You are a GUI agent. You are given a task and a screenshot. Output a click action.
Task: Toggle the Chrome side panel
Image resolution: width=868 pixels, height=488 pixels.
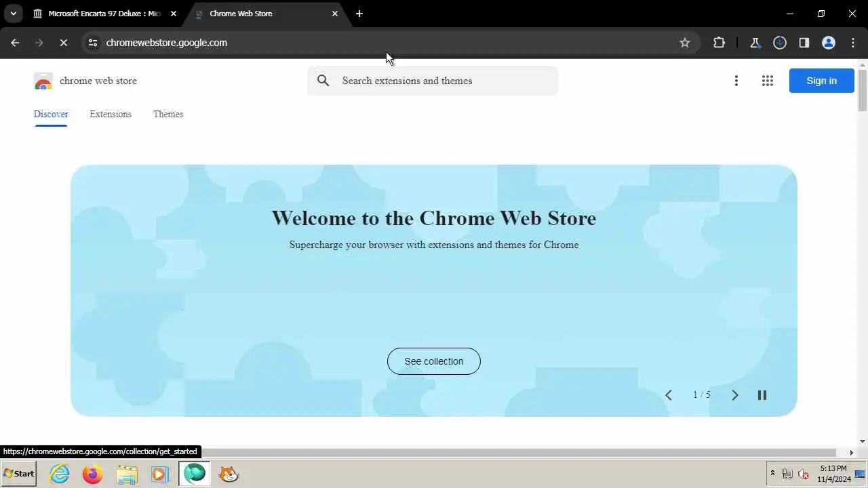click(804, 43)
